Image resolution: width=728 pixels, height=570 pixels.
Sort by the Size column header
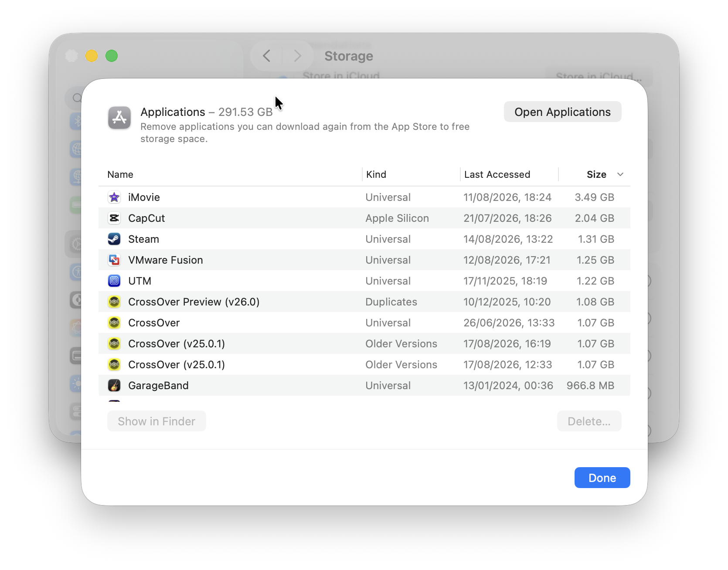click(x=596, y=174)
